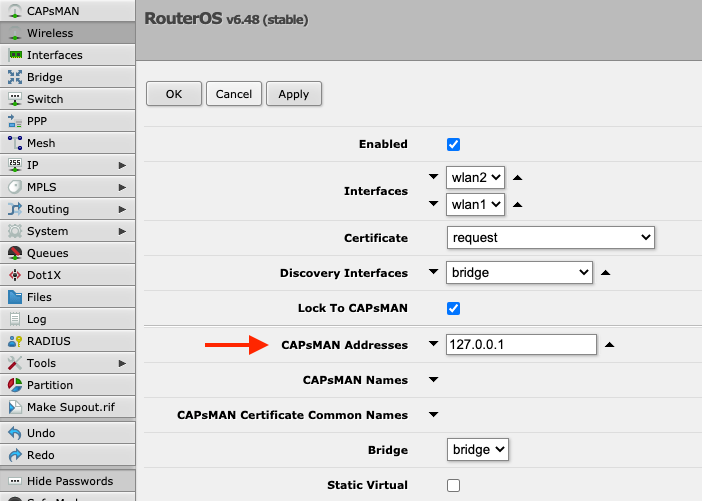Toggle the Lock To CAPsMAN checkbox
702x501 pixels.
click(x=453, y=308)
